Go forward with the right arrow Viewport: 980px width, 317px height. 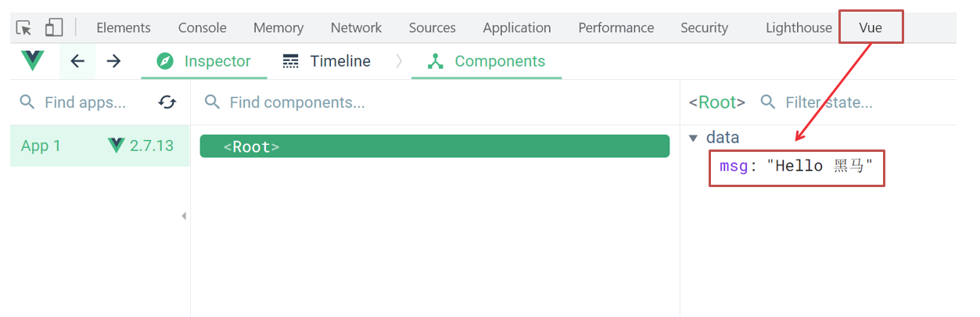[114, 61]
